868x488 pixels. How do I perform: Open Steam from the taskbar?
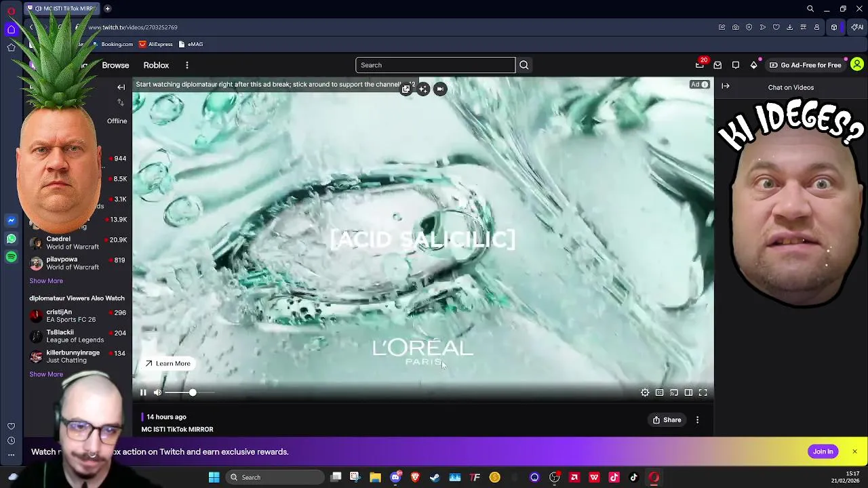coord(435,477)
